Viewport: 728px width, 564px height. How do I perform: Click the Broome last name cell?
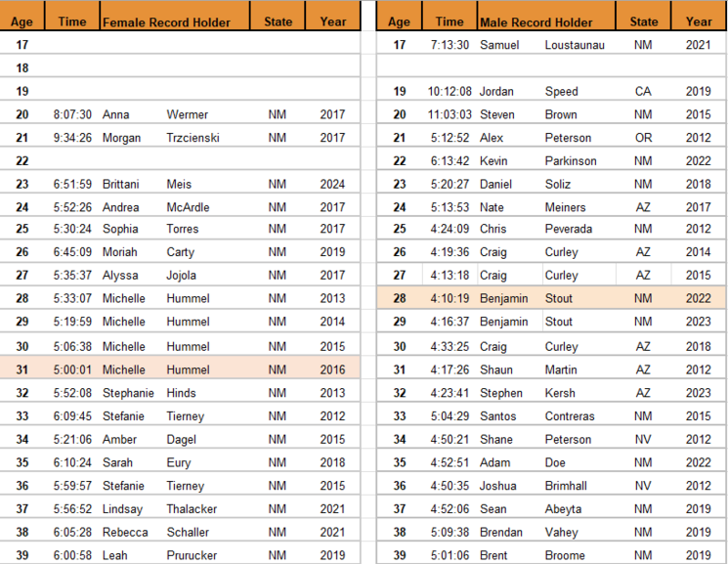click(x=565, y=555)
